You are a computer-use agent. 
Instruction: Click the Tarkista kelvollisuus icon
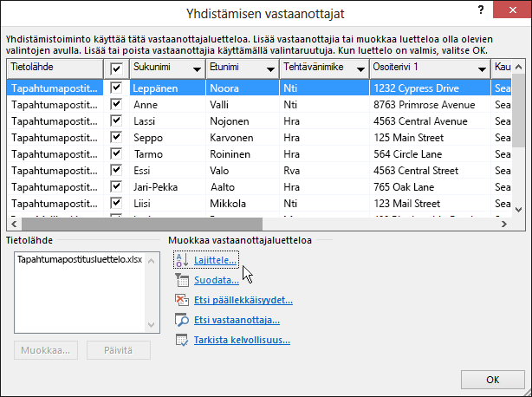182,340
